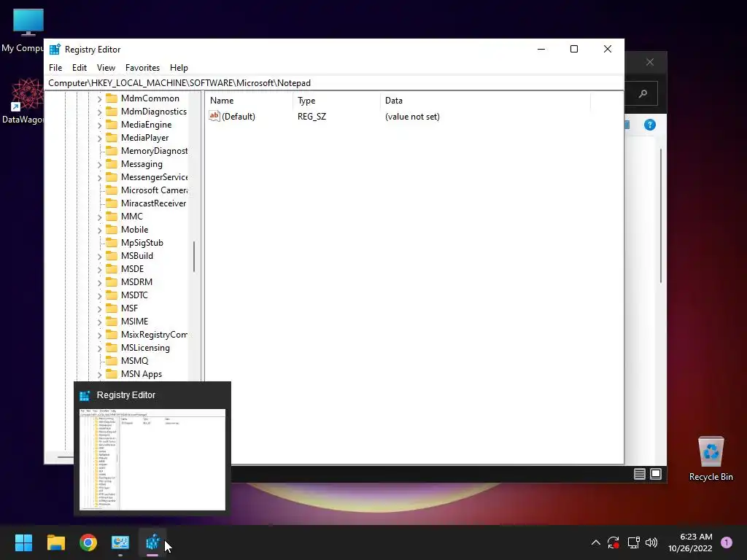Click the MSDRM key label
This screenshot has height=560, width=747.
point(136,282)
